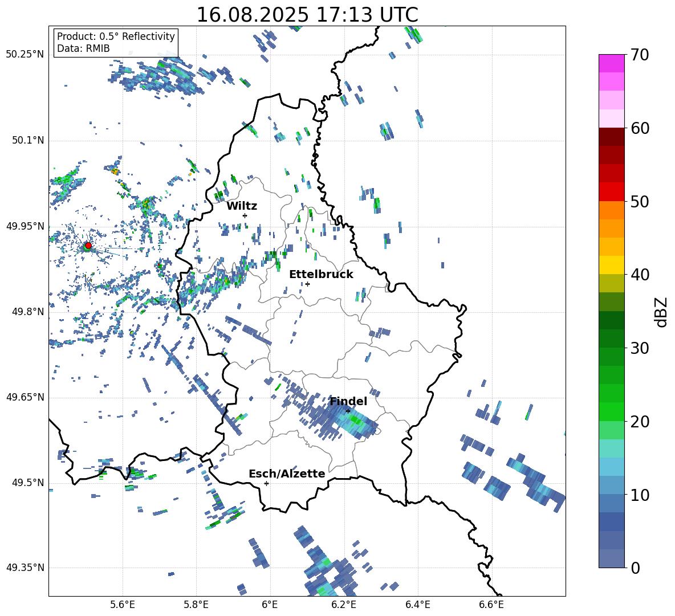Click the 6.4°E longitude label

pos(417,605)
